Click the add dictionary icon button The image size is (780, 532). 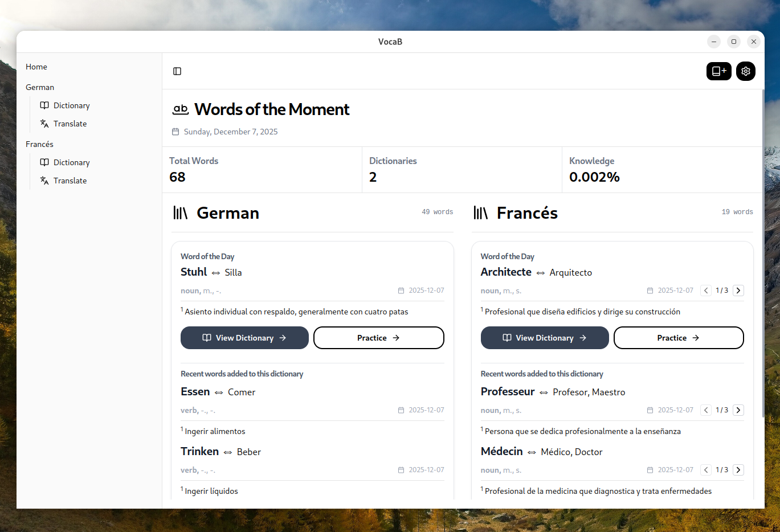click(718, 71)
